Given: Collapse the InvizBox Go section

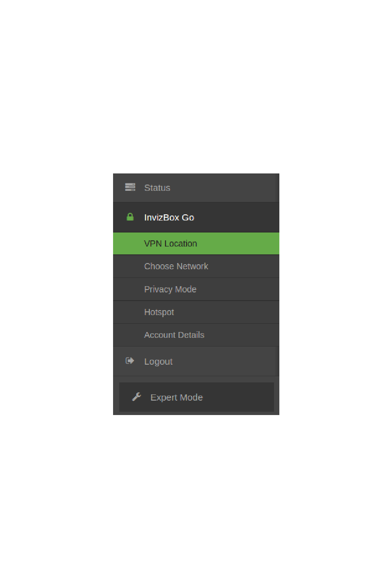Looking at the screenshot, I should click(x=196, y=218).
